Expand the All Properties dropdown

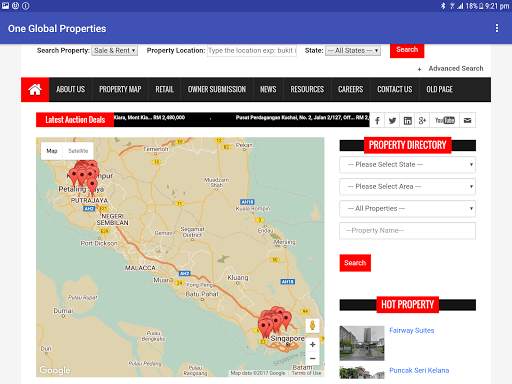tap(407, 209)
